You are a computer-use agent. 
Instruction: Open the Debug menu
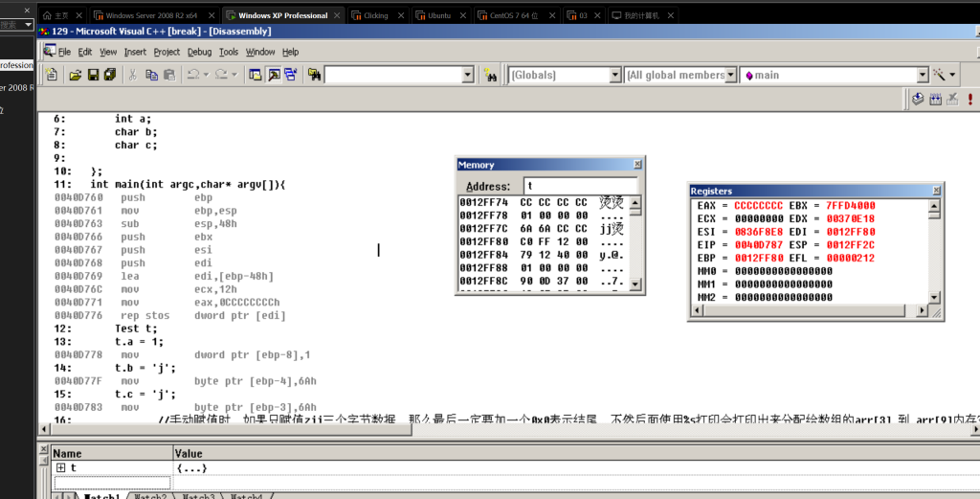point(199,52)
